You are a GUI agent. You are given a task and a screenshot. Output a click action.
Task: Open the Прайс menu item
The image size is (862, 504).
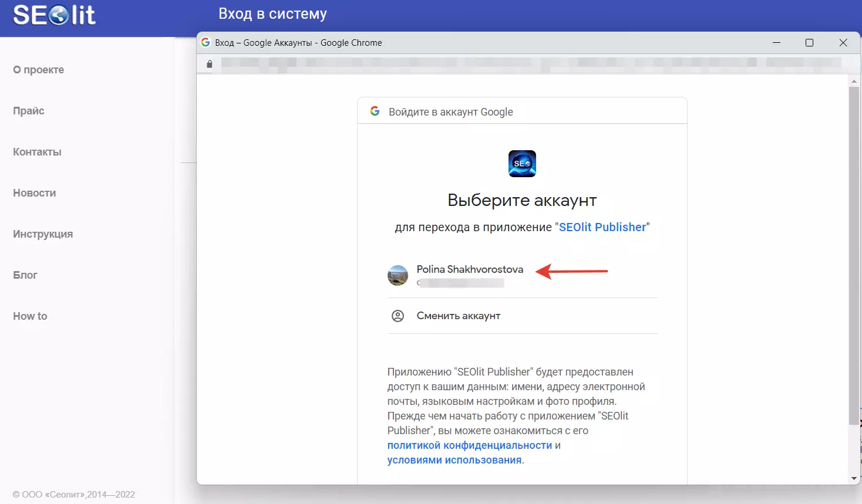(29, 111)
